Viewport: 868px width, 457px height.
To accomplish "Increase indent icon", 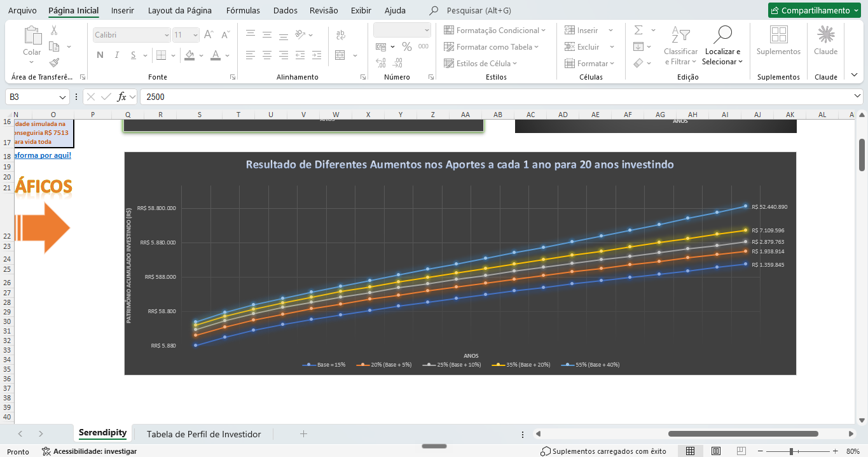I will click(x=318, y=55).
